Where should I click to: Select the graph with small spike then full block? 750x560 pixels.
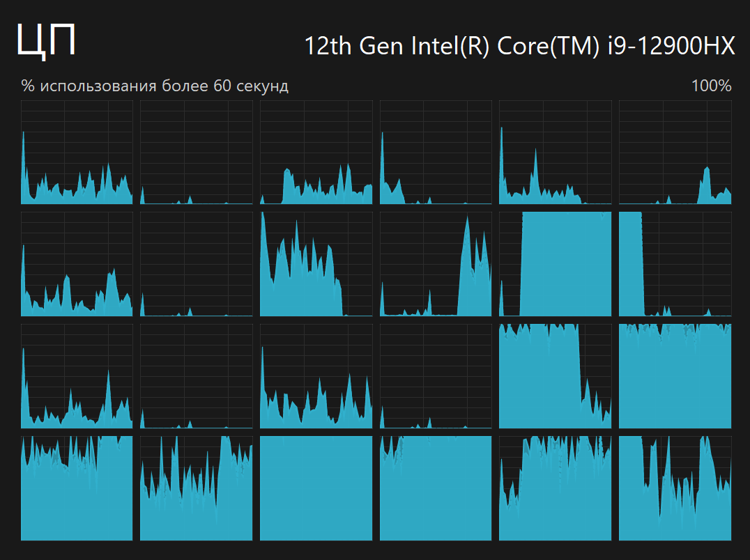click(x=555, y=264)
